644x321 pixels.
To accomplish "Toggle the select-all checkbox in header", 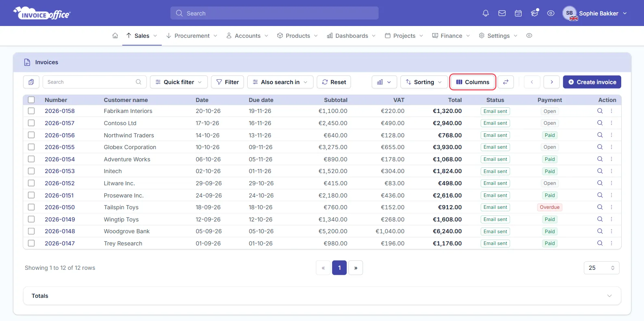I will (x=31, y=100).
